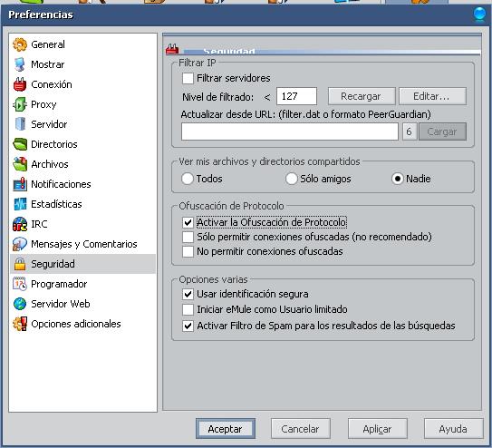Open the Proxy settings icon

coord(20,104)
